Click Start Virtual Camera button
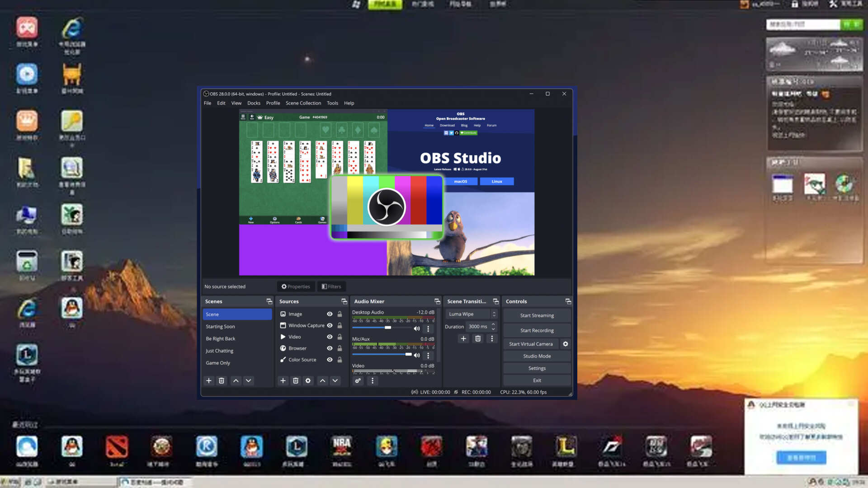The width and height of the screenshot is (868, 488). [x=531, y=344]
